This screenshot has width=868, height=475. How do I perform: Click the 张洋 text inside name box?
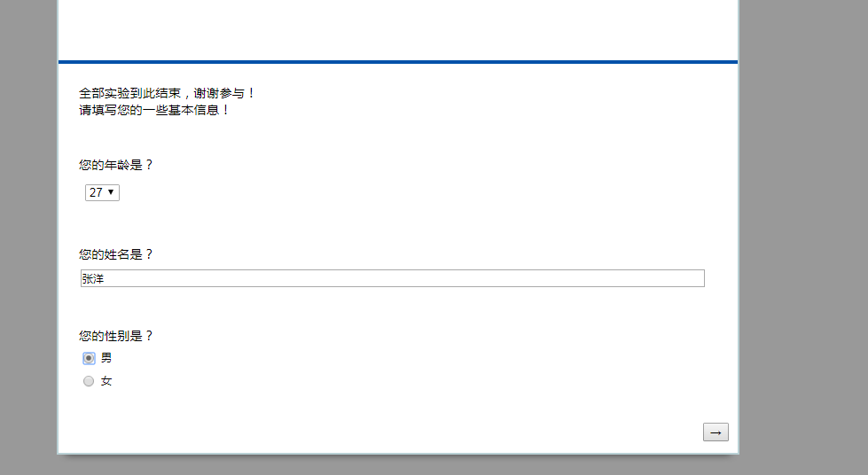(93, 279)
